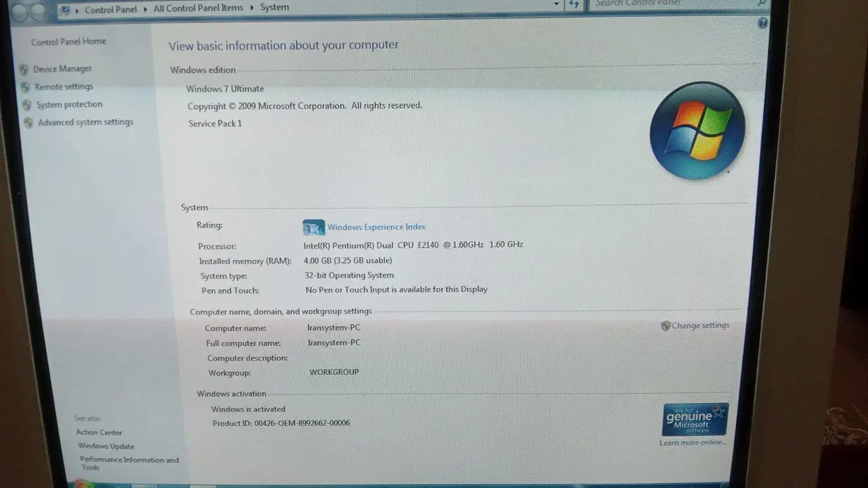
Task: Go to Control Panel Home
Action: coord(68,42)
